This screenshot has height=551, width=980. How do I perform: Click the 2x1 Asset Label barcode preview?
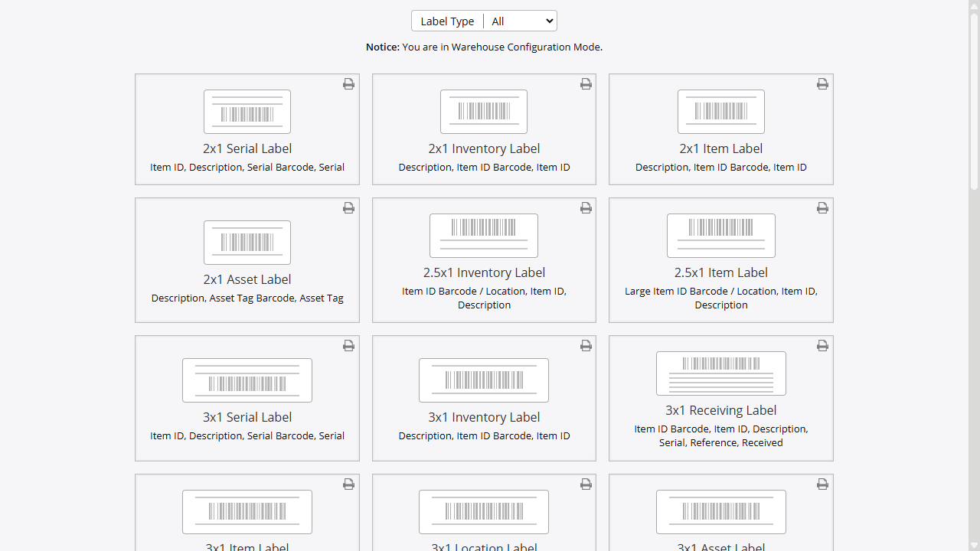click(247, 243)
